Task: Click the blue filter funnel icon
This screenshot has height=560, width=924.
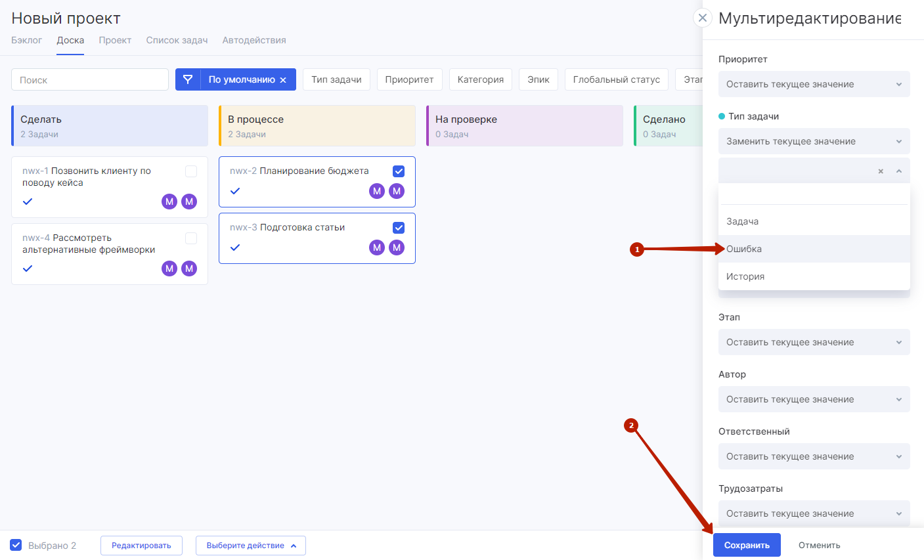Action: point(188,79)
